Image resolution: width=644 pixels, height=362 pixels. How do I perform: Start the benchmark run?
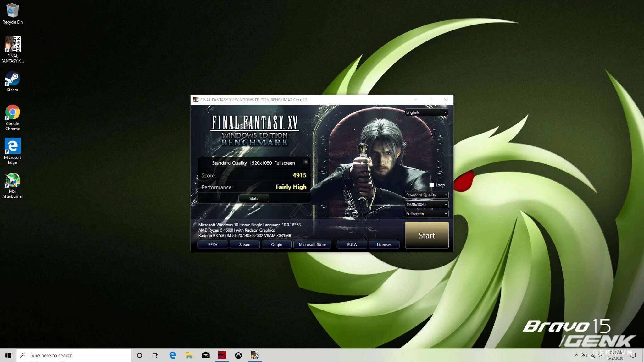427,235
